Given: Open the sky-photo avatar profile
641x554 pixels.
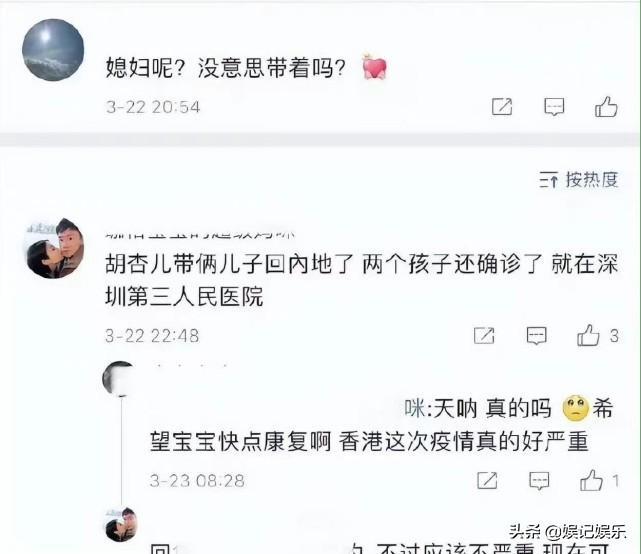Looking at the screenshot, I should (x=53, y=50).
